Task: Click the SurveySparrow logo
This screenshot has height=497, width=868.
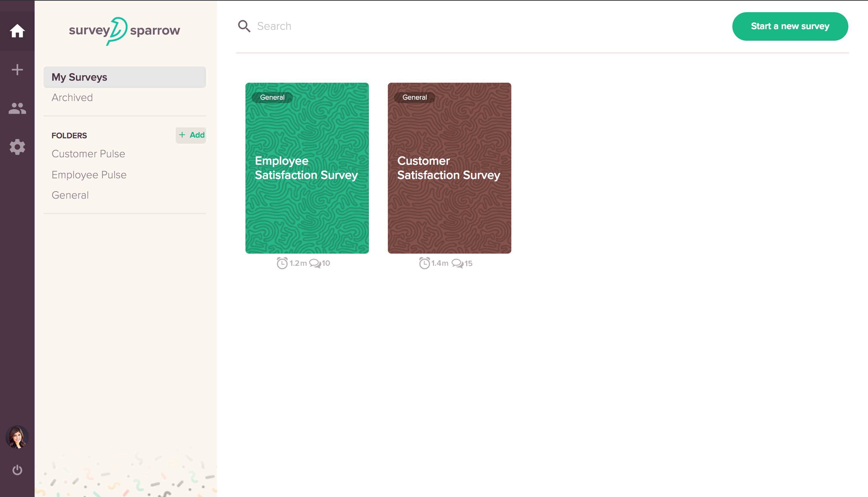Action: pyautogui.click(x=125, y=31)
